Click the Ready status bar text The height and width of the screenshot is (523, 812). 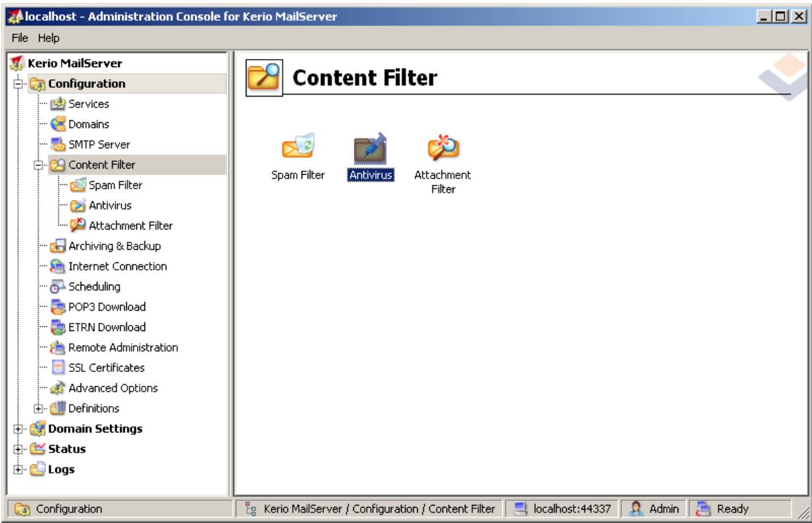click(x=731, y=510)
